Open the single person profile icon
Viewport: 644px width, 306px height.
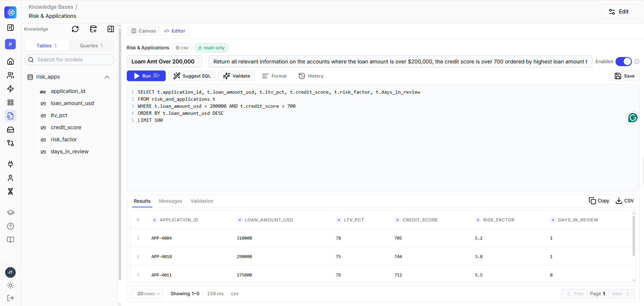click(10, 178)
